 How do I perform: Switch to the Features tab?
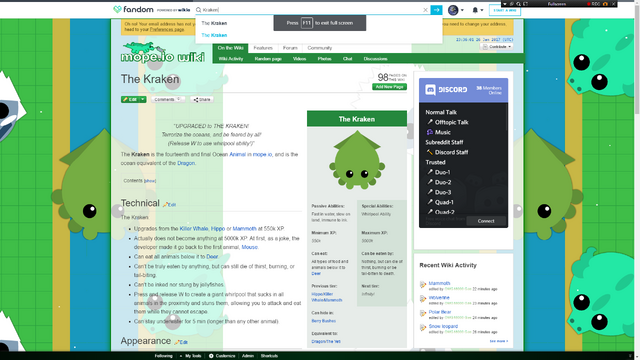(263, 48)
